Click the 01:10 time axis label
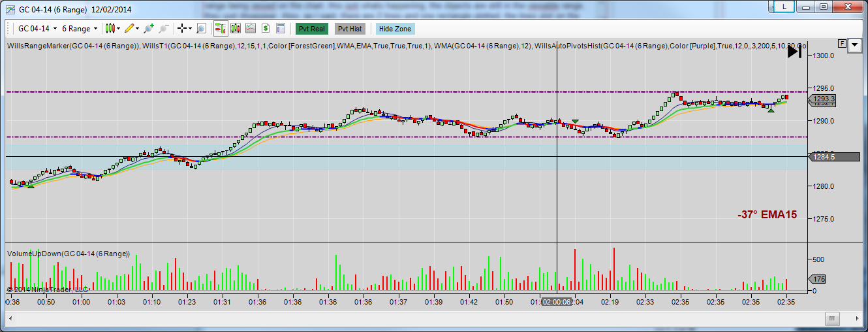 [151, 302]
